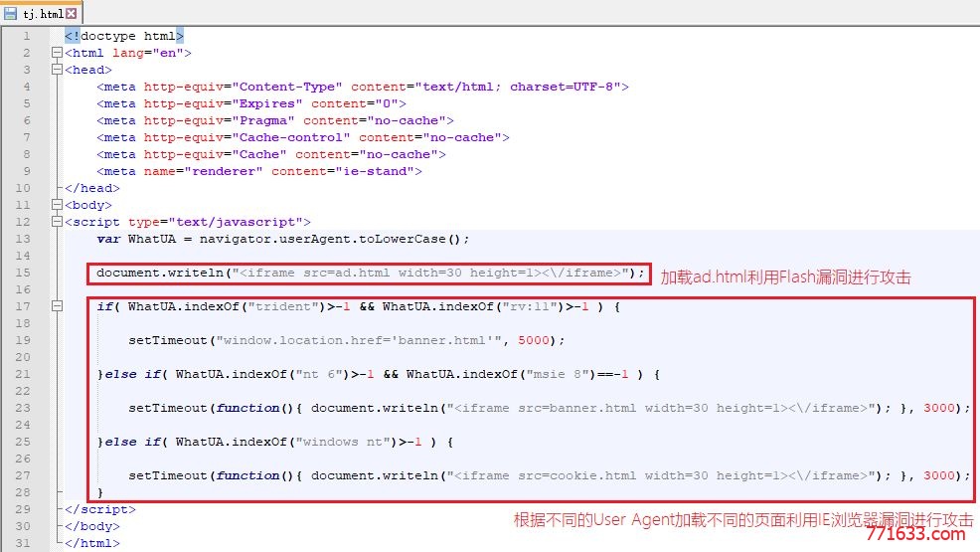
Task: Click the "nt 6" string
Action: point(319,373)
